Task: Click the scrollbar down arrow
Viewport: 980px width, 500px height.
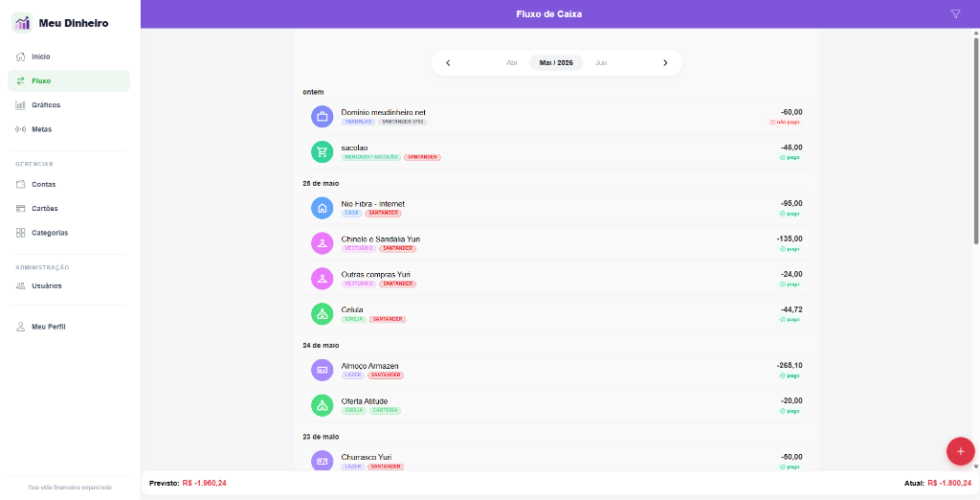Action: click(x=976, y=466)
